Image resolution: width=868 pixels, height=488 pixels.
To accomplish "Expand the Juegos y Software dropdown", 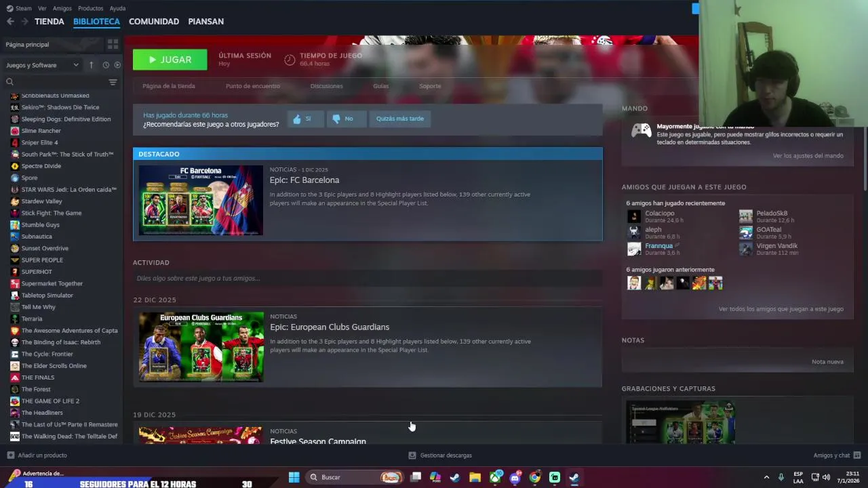I will [43, 65].
